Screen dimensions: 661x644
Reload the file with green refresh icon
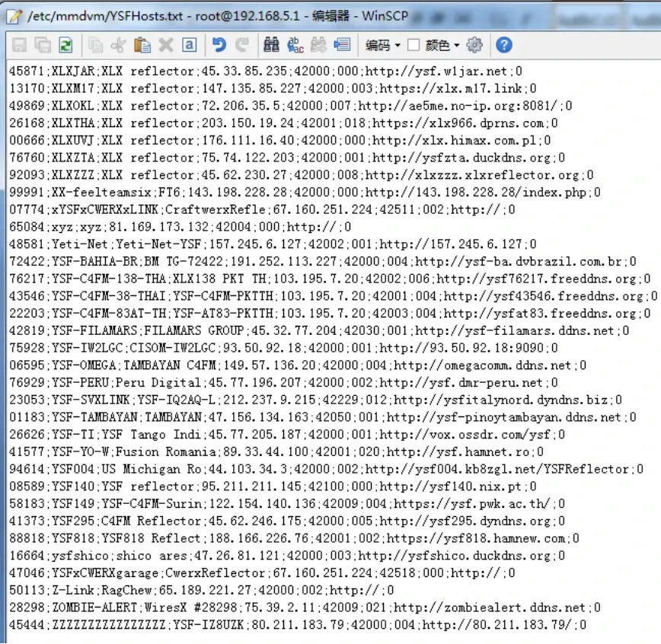(65, 45)
